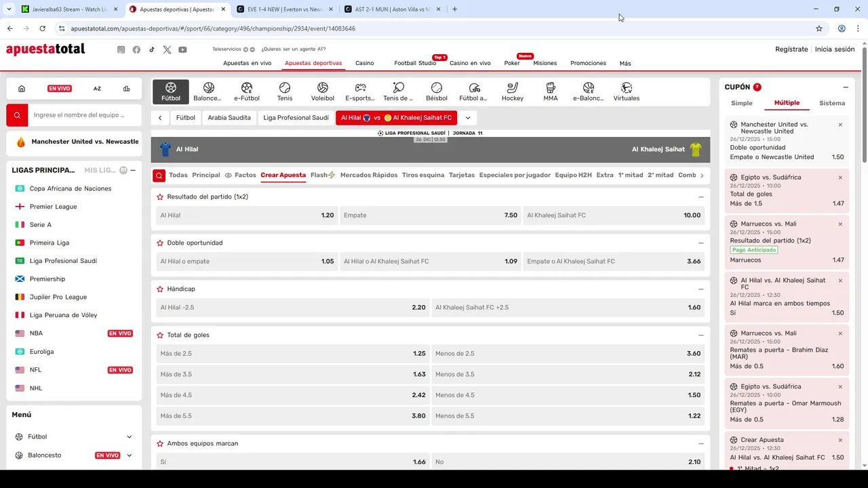
Task: Collapse Resultado del partido section
Action: click(701, 197)
